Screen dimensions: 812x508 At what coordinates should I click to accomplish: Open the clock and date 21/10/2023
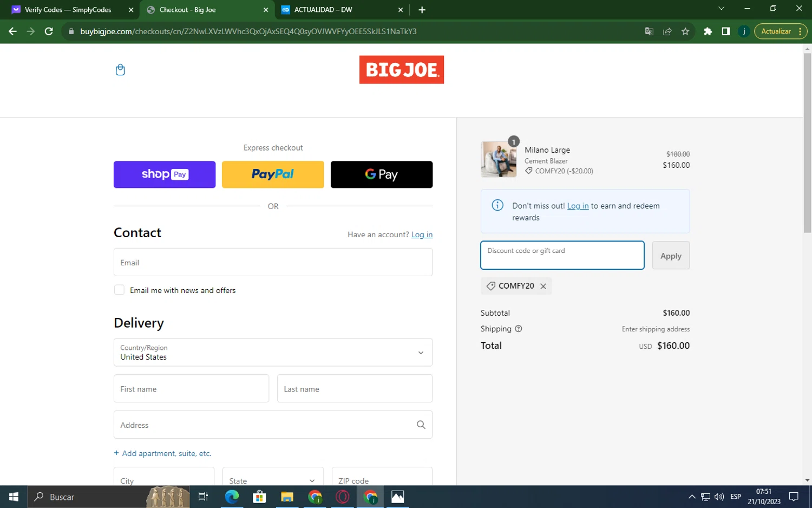coord(764,497)
